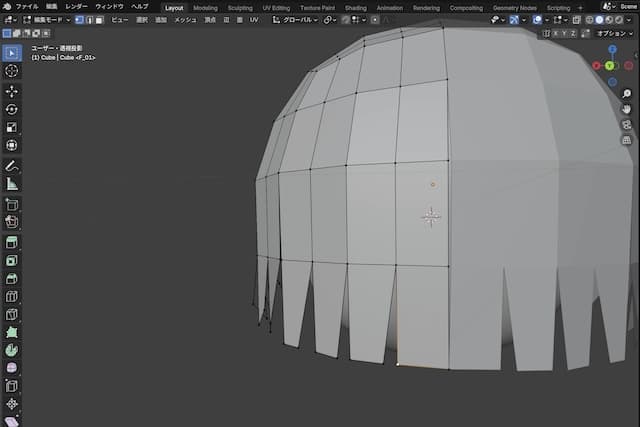Open the オプション dropdown
The image size is (640, 427).
[613, 33]
